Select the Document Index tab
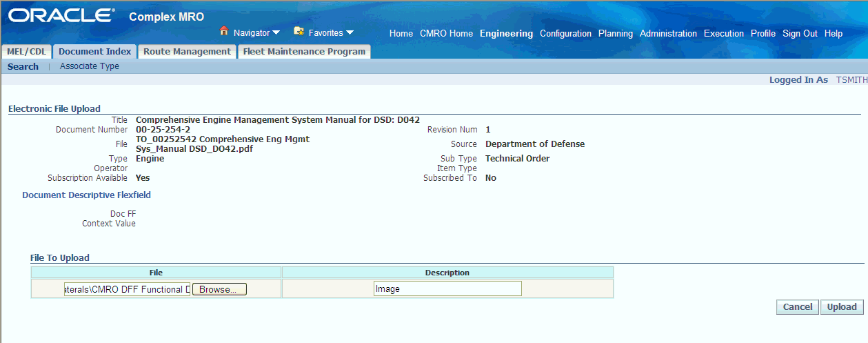868x343 pixels. [x=94, y=52]
